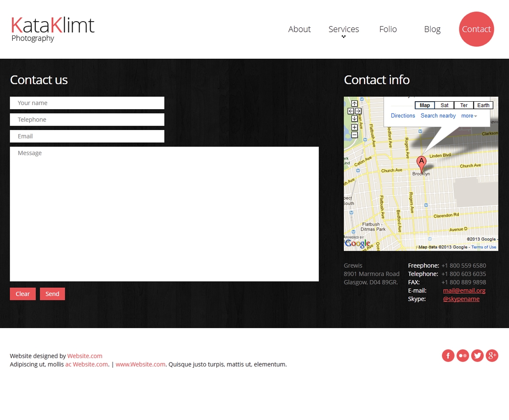
Task: Expand the 'more' dropdown in map bubble
Action: click(x=469, y=116)
